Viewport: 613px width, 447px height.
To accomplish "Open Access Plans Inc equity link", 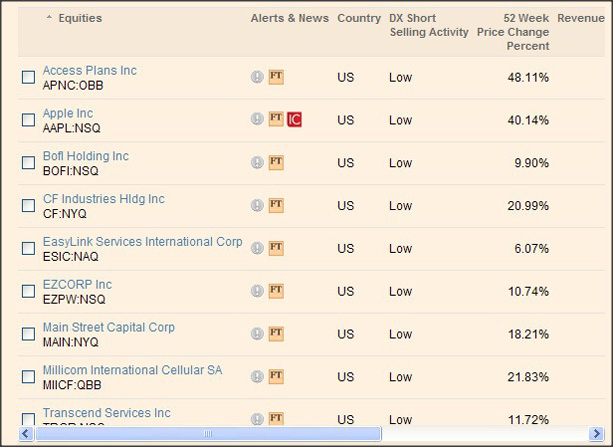I will [90, 70].
